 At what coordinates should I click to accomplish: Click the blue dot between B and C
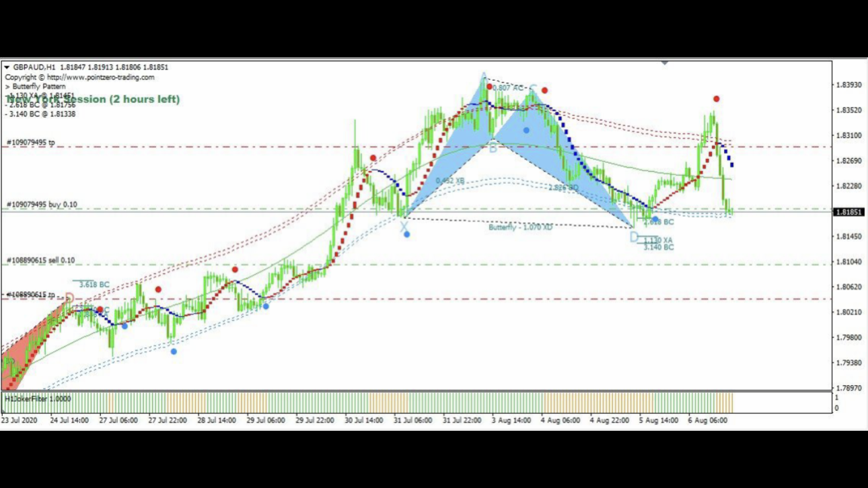526,131
